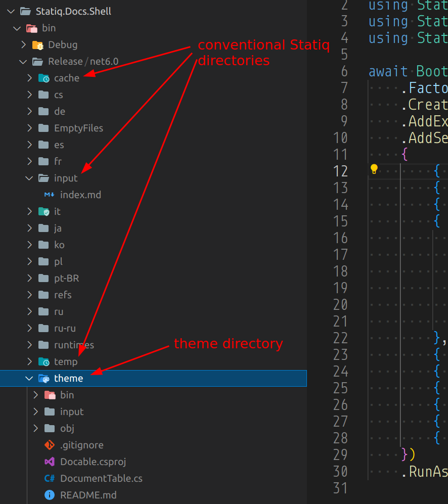
Task: Click the Visual Studio icon of Docable.csproj
Action: click(x=50, y=462)
